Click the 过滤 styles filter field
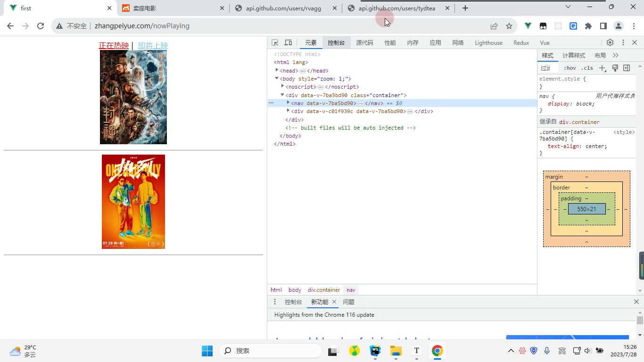The width and height of the screenshot is (644, 362). click(x=549, y=68)
